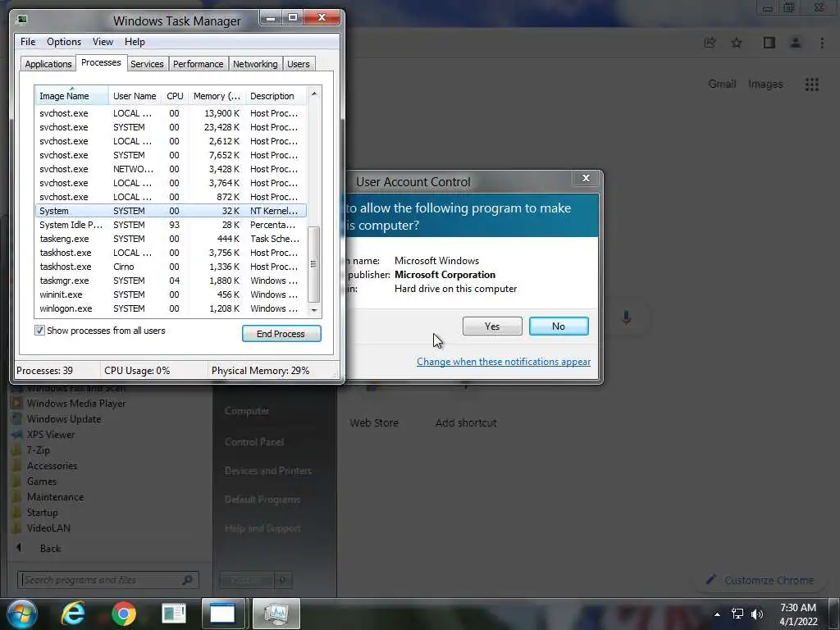840x630 pixels.
Task: Click the End Process button
Action: pos(281,333)
